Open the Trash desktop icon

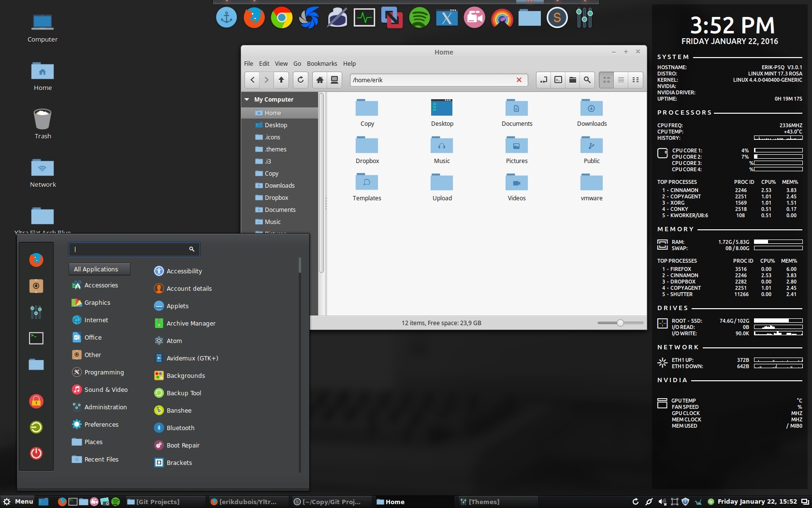pyautogui.click(x=43, y=123)
